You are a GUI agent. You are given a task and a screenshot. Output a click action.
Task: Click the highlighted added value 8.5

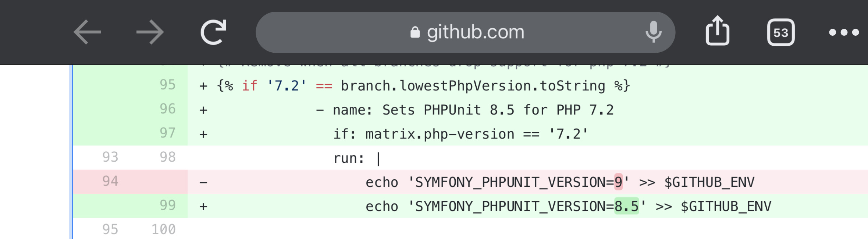[x=627, y=206]
